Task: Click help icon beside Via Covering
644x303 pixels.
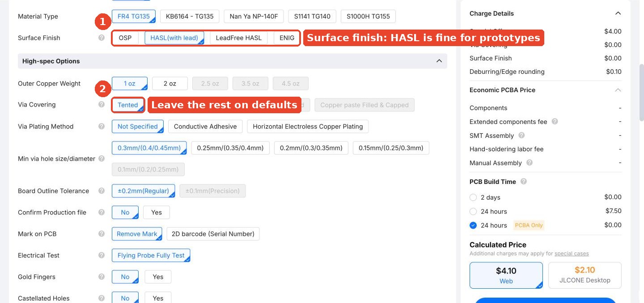Action: click(x=102, y=104)
